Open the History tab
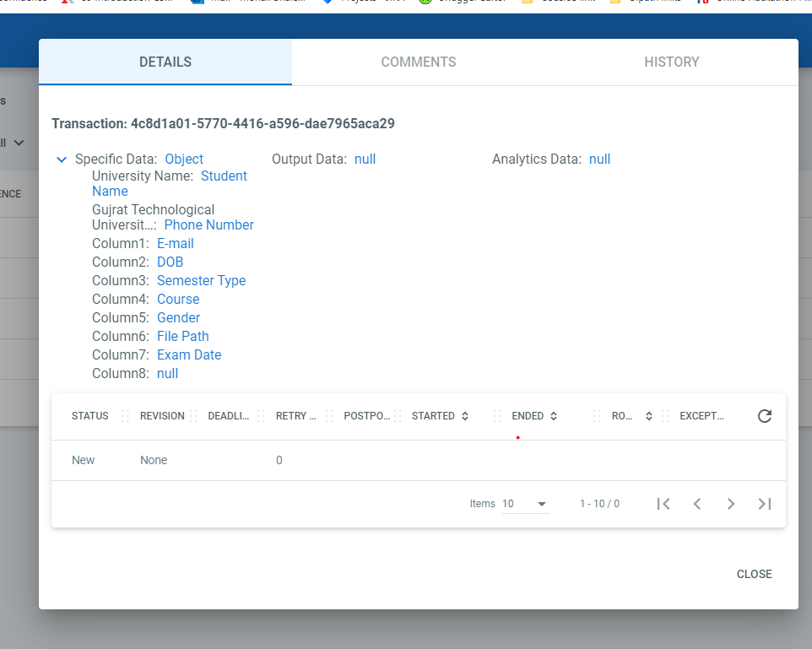The height and width of the screenshot is (649, 812). tap(672, 62)
